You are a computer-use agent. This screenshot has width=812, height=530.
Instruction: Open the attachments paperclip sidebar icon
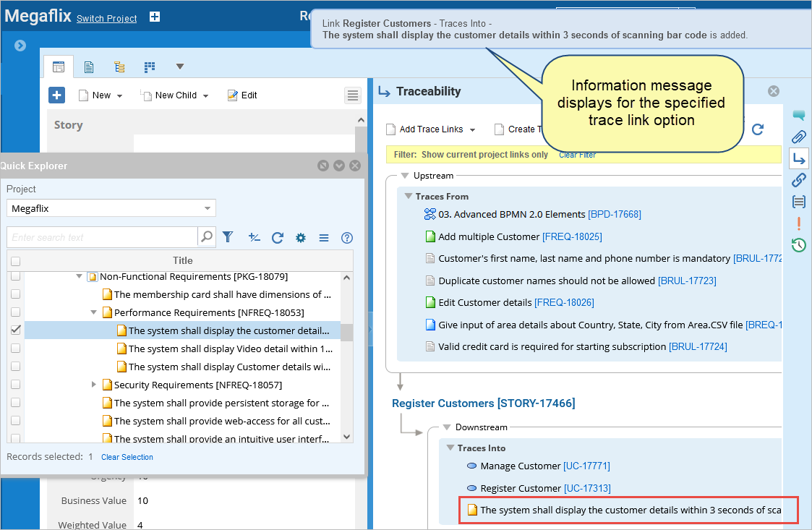pos(798,137)
